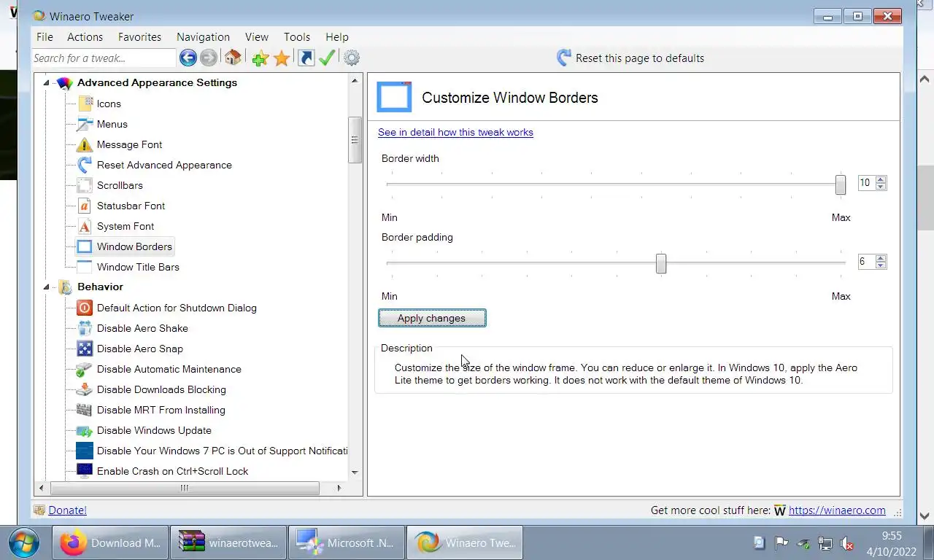
Task: Open settings with the gear icon
Action: click(352, 58)
